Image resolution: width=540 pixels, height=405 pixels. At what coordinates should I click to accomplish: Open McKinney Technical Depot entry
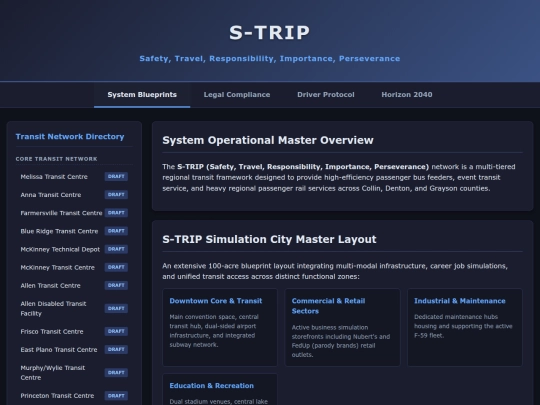click(74, 249)
